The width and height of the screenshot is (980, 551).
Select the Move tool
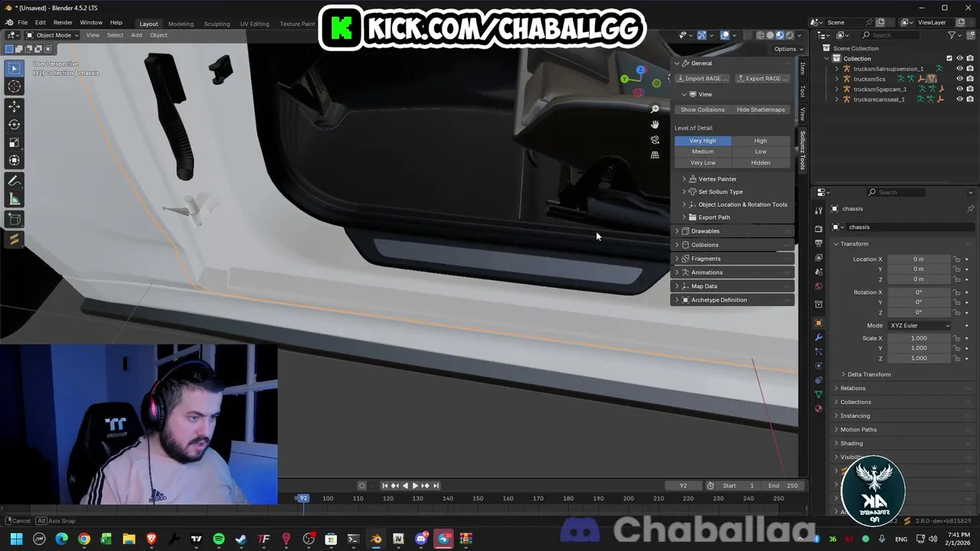15,106
